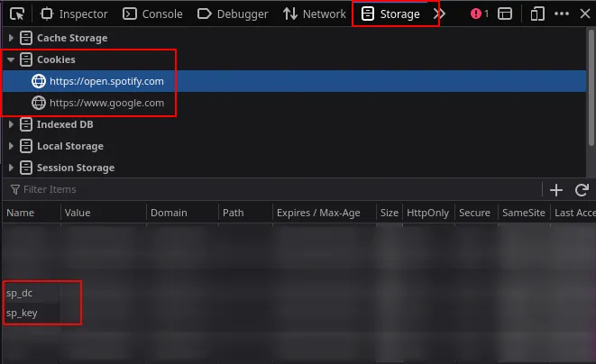Close the developer tools panel
The image size is (596, 364).
585,14
